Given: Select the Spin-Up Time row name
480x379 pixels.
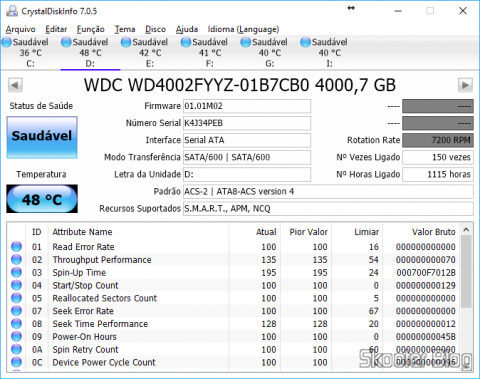Looking at the screenshot, I should [79, 272].
